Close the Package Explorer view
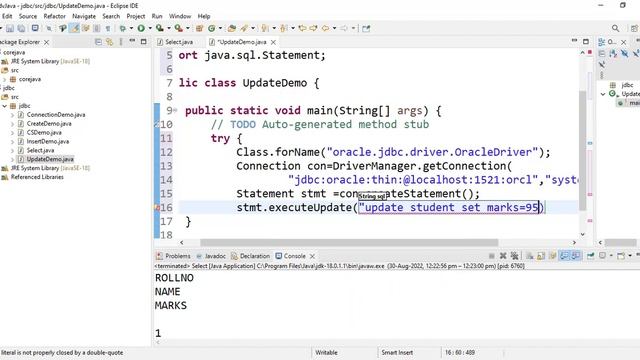Viewport: 640px width, 360px height. [x=47, y=42]
